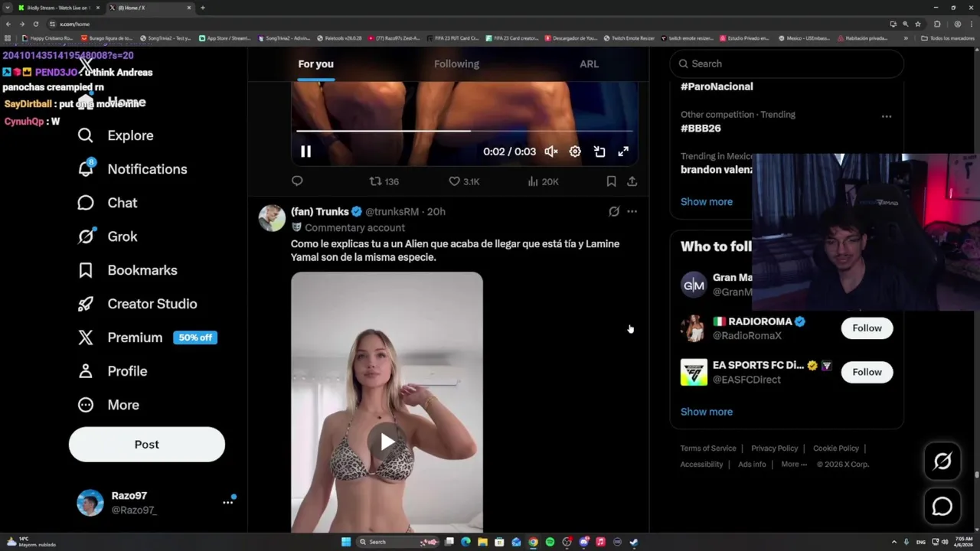Play the Trunks post video
The image size is (980, 551).
click(x=387, y=442)
